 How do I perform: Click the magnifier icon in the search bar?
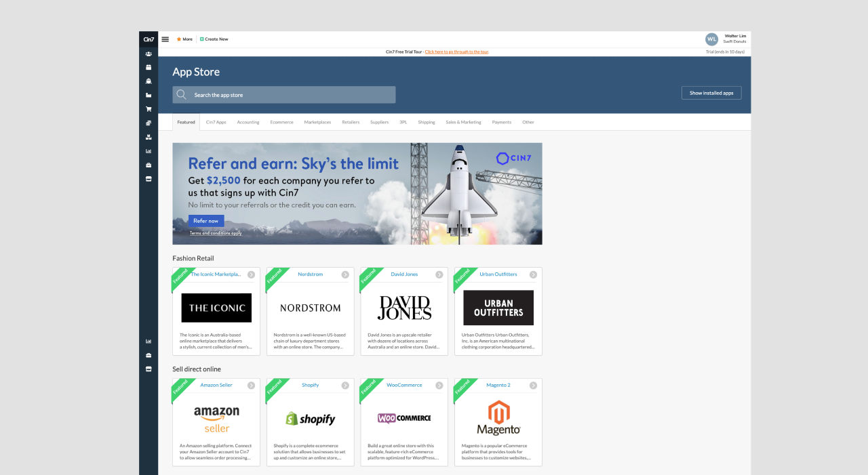pos(181,95)
